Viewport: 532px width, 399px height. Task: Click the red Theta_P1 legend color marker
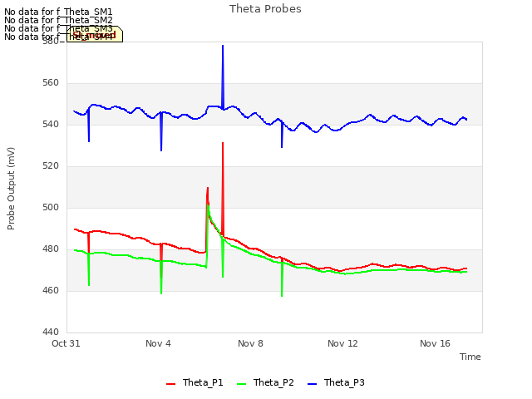coord(170,384)
